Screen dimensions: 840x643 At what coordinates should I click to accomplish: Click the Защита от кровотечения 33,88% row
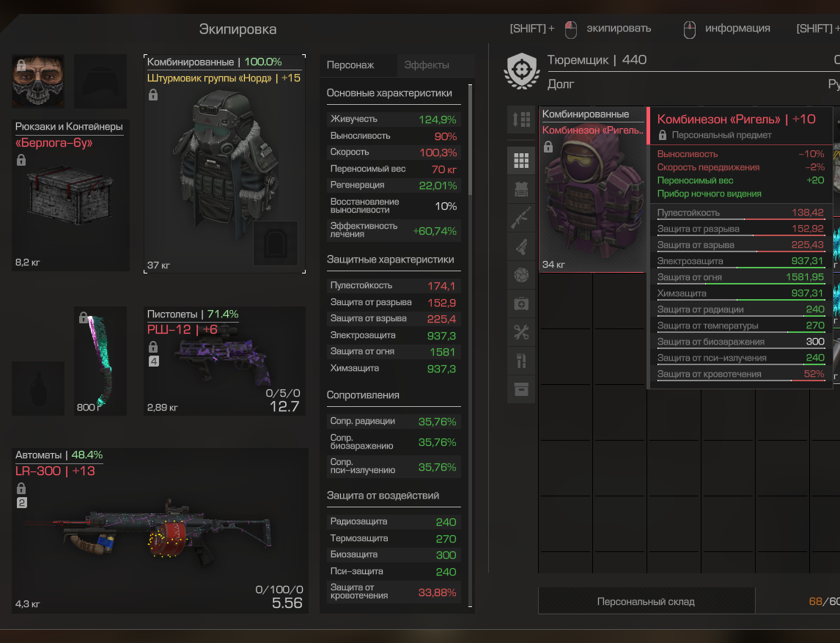pos(393,592)
